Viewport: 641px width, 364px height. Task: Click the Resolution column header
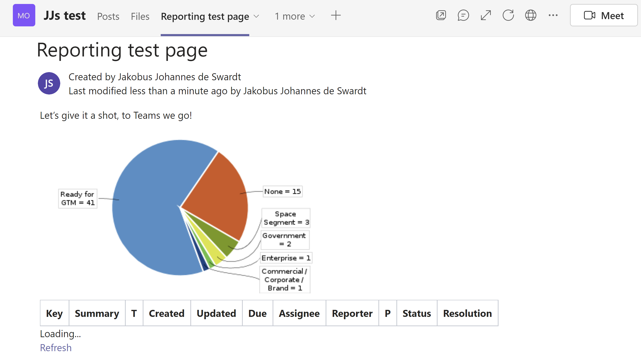467,313
